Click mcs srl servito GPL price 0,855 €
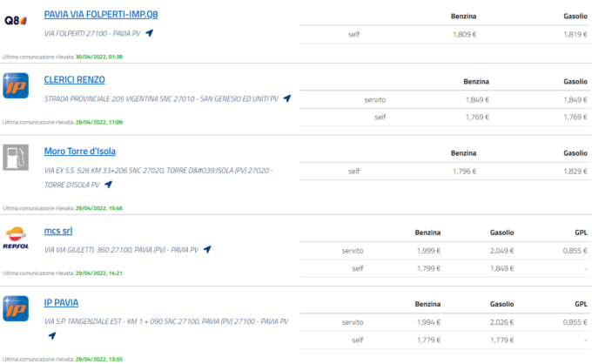This screenshot has height=364, width=592. pyautogui.click(x=575, y=251)
